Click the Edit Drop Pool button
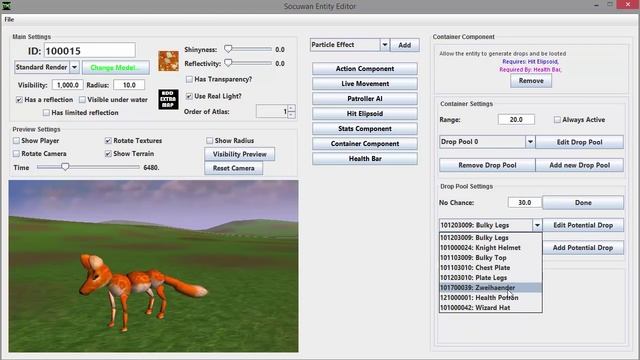Screen dimensions: 640x360 [580, 142]
